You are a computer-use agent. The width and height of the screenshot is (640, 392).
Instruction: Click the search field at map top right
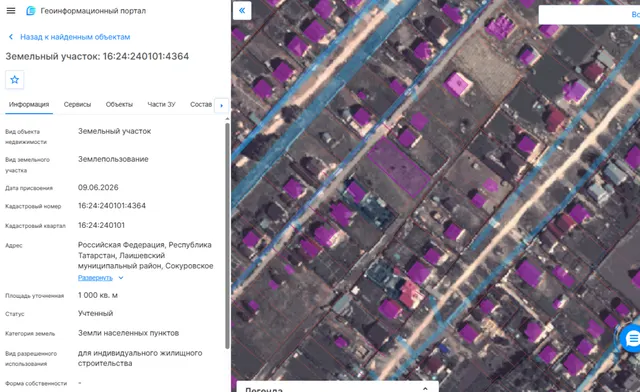tap(589, 15)
